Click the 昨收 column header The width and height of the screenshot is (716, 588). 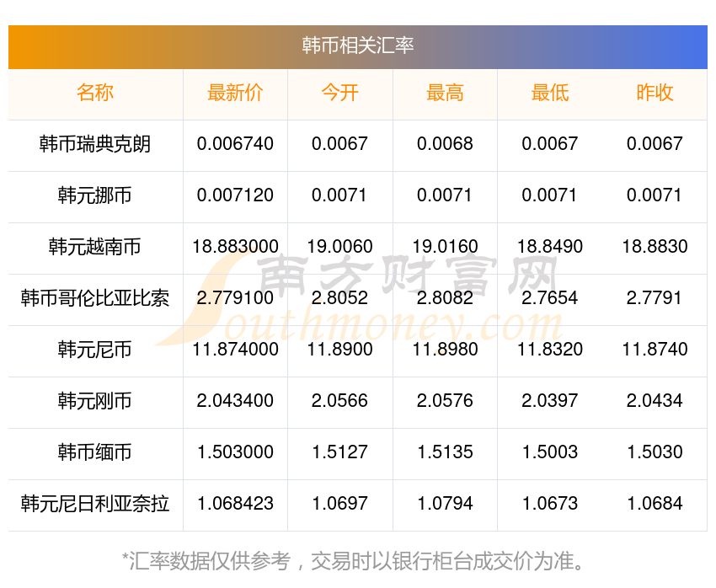pyautogui.click(x=655, y=94)
